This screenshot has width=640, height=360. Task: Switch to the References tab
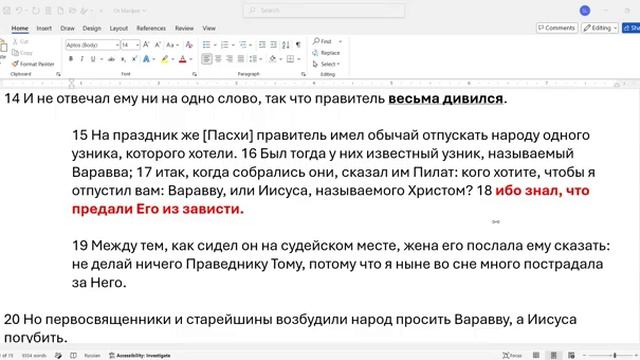click(151, 28)
